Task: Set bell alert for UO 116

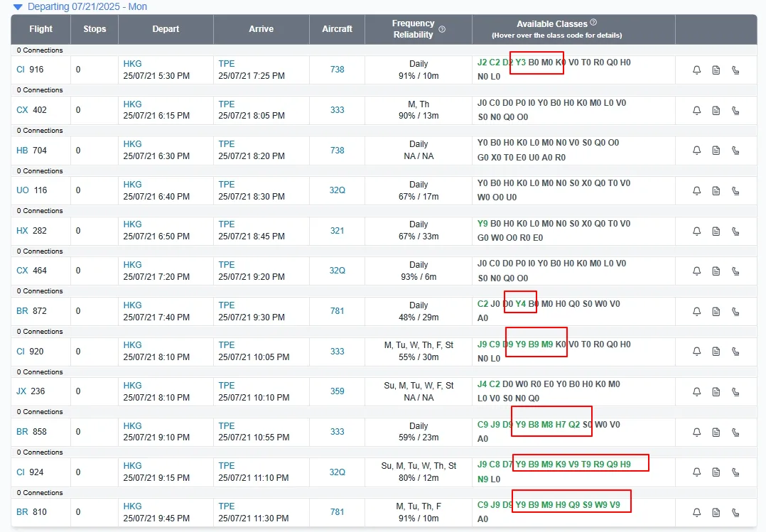Action: tap(696, 191)
